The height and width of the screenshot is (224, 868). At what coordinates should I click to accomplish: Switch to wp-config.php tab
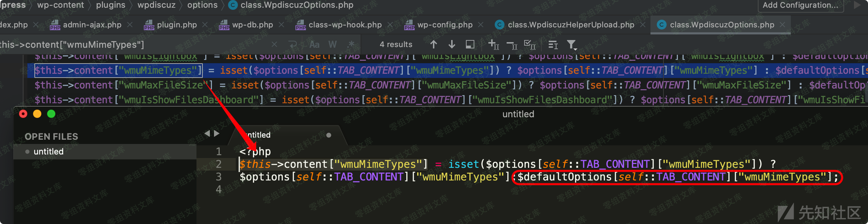(445, 25)
